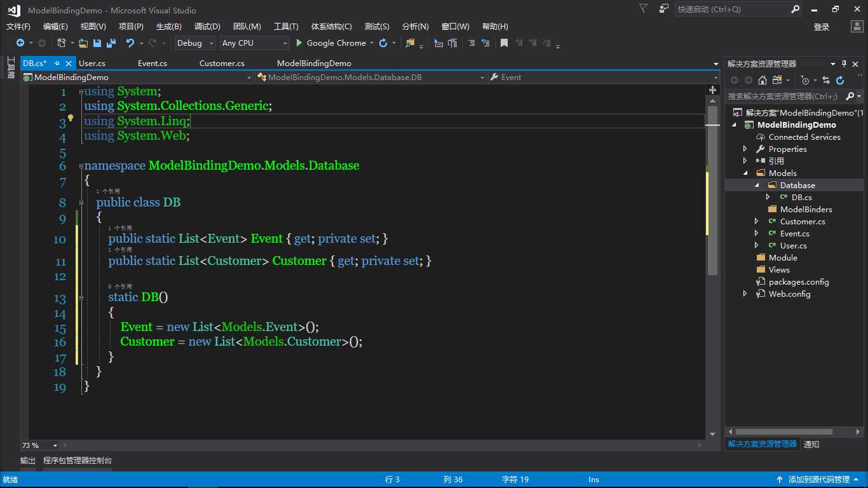Collapse the public class DB code block
Screen dimensions: 868x488
click(x=81, y=202)
